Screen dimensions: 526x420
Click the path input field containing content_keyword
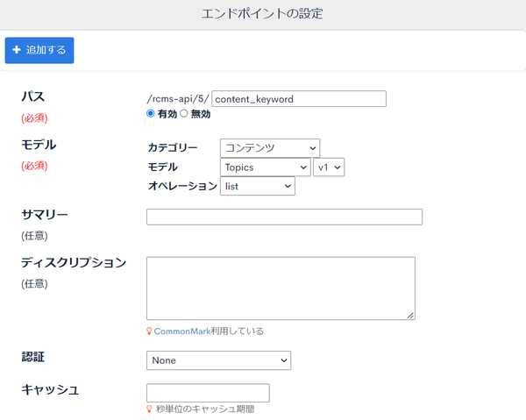pos(299,99)
